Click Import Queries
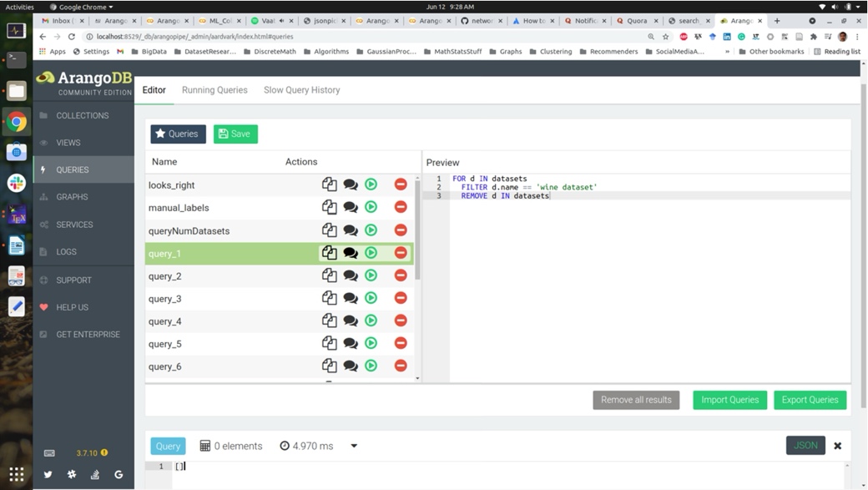The height and width of the screenshot is (490, 868). tap(730, 400)
